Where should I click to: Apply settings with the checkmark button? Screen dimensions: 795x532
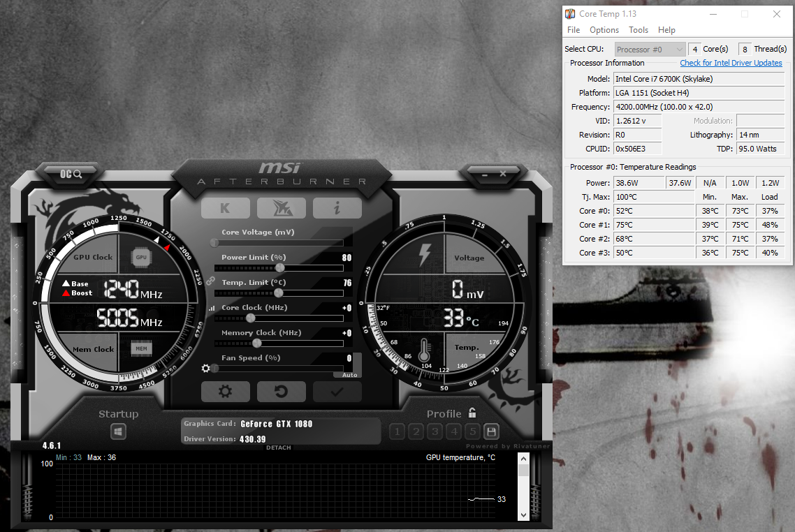coord(337,392)
